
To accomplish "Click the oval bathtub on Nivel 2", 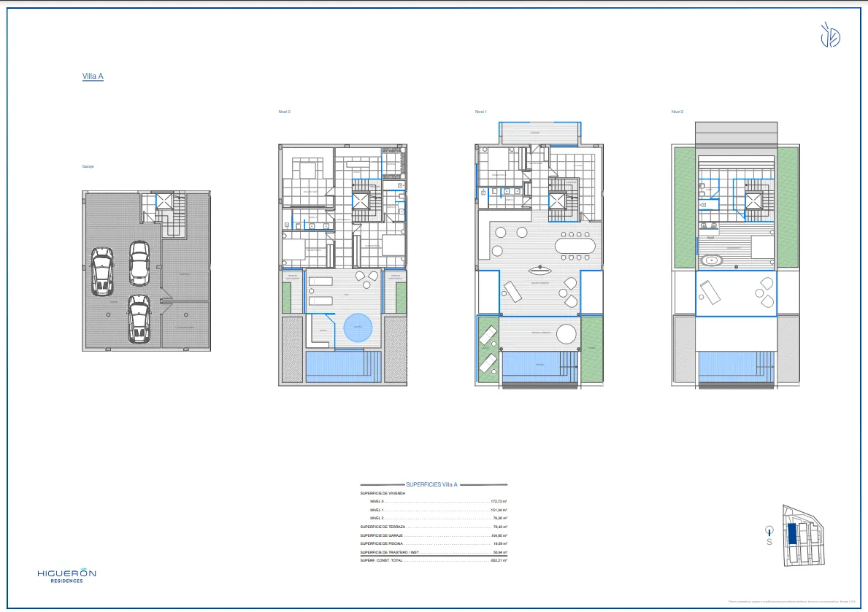I will 710,260.
